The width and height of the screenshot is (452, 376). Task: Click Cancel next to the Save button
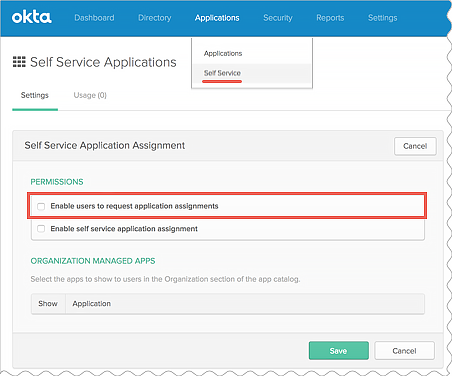pyautogui.click(x=404, y=351)
